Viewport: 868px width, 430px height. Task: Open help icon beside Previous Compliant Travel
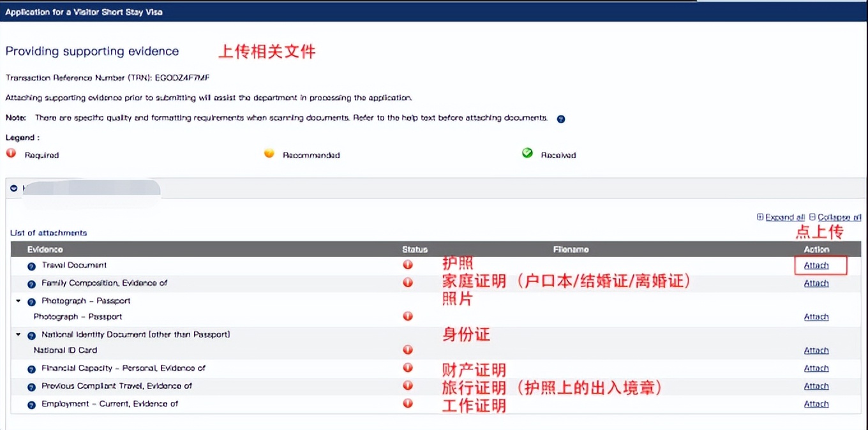point(31,387)
